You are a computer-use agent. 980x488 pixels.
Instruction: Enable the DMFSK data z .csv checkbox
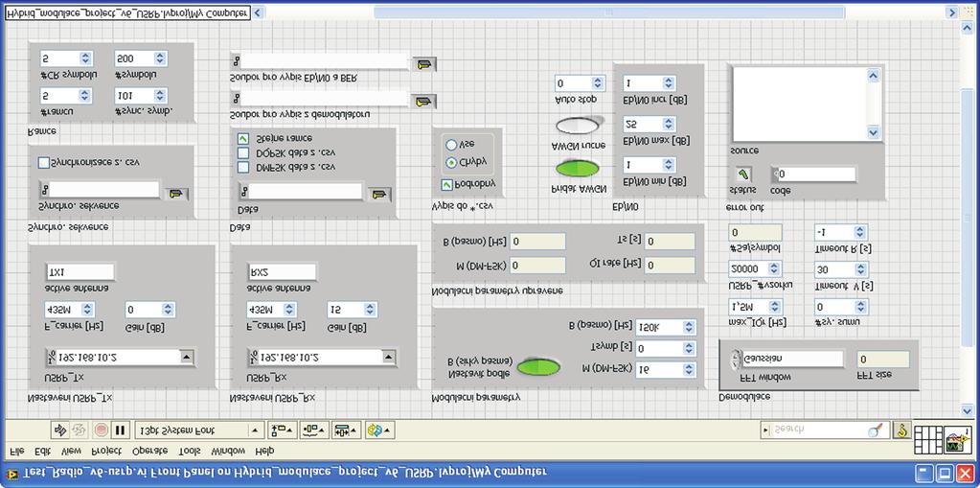coord(243,168)
